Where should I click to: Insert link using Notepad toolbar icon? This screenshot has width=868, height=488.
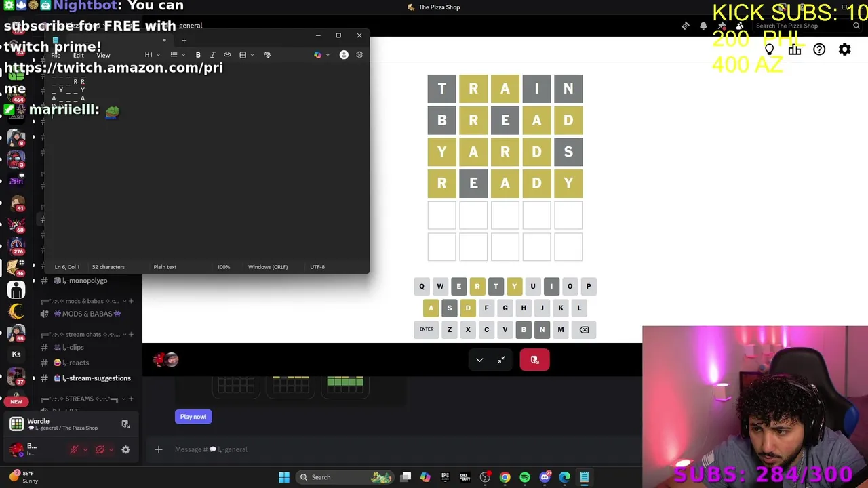click(227, 55)
